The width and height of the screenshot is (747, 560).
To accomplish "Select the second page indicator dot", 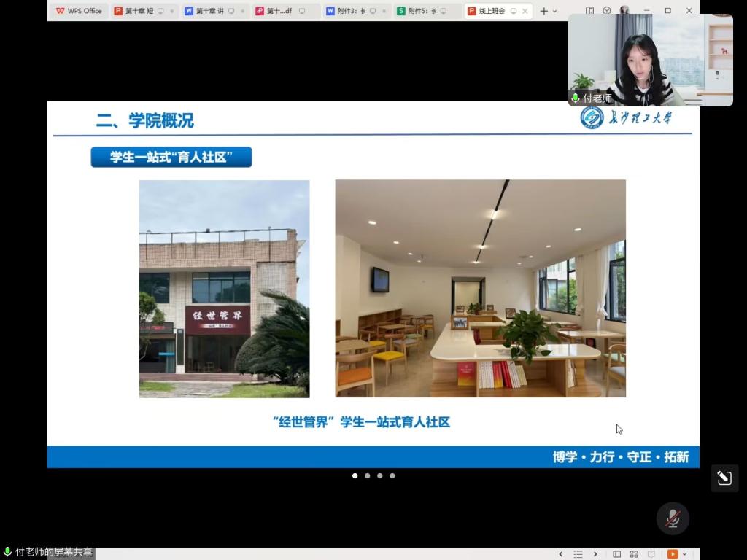I will (x=367, y=475).
